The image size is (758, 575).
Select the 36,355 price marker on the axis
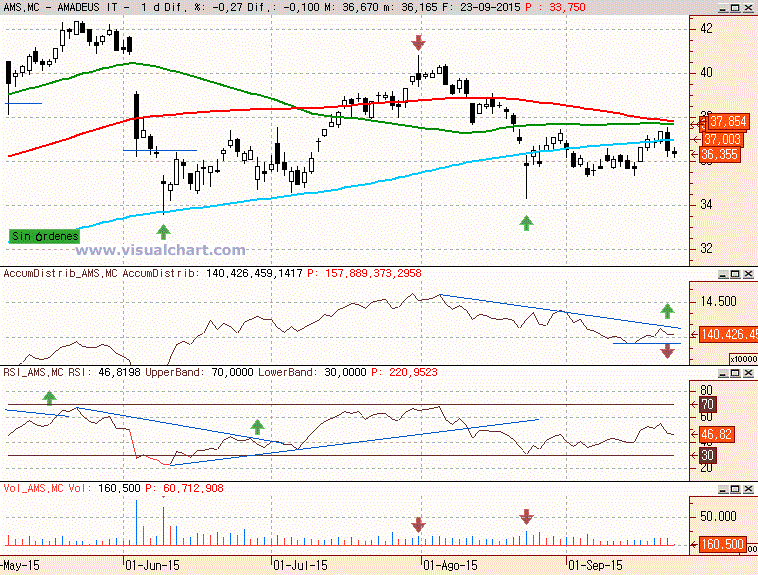720,155
